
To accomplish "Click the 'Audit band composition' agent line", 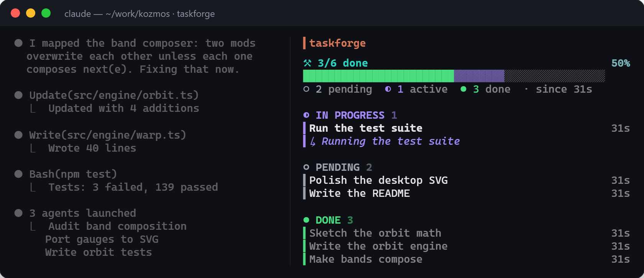I will (x=117, y=226).
